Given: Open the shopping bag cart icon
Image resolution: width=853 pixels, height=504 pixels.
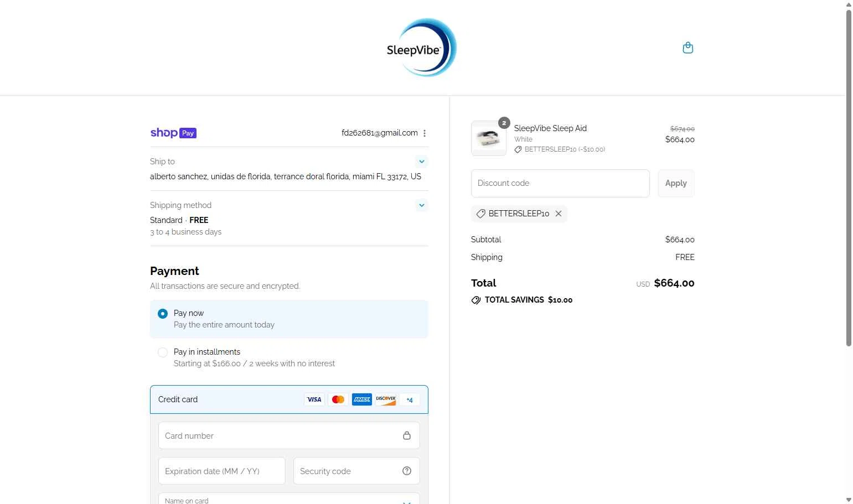Looking at the screenshot, I should [688, 48].
